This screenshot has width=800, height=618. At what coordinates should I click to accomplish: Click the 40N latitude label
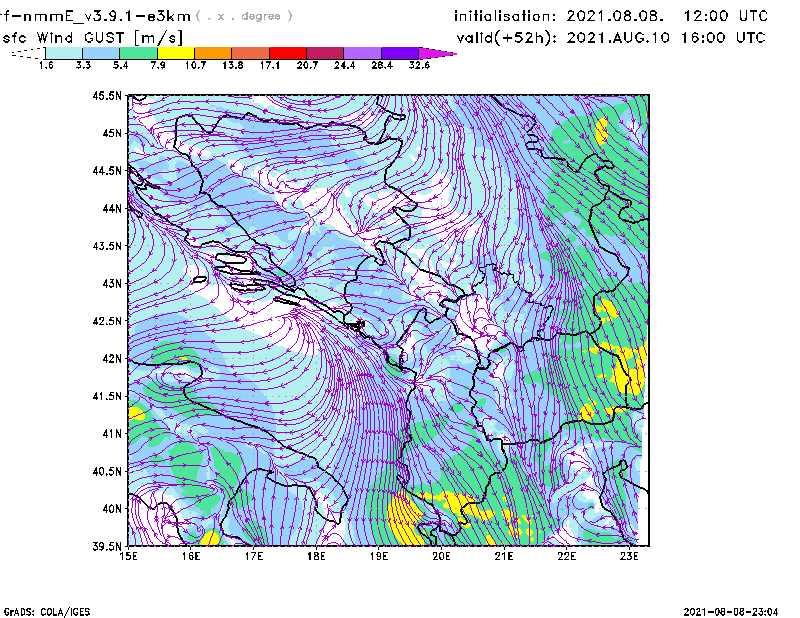click(x=112, y=508)
